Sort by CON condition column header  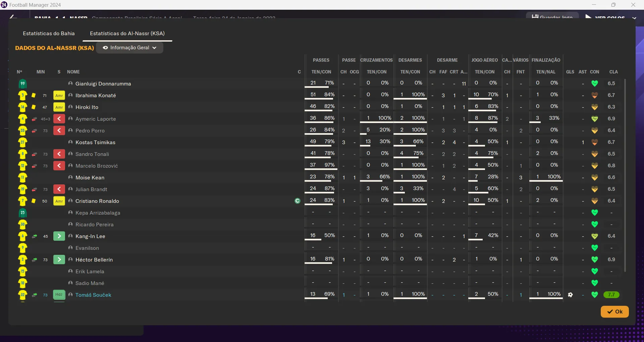click(x=595, y=72)
